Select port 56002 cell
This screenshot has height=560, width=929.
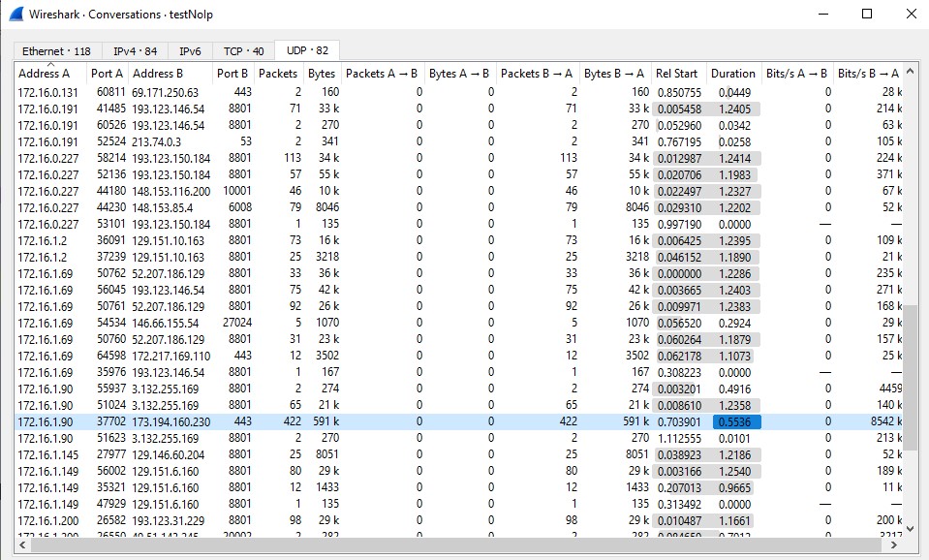click(x=111, y=471)
